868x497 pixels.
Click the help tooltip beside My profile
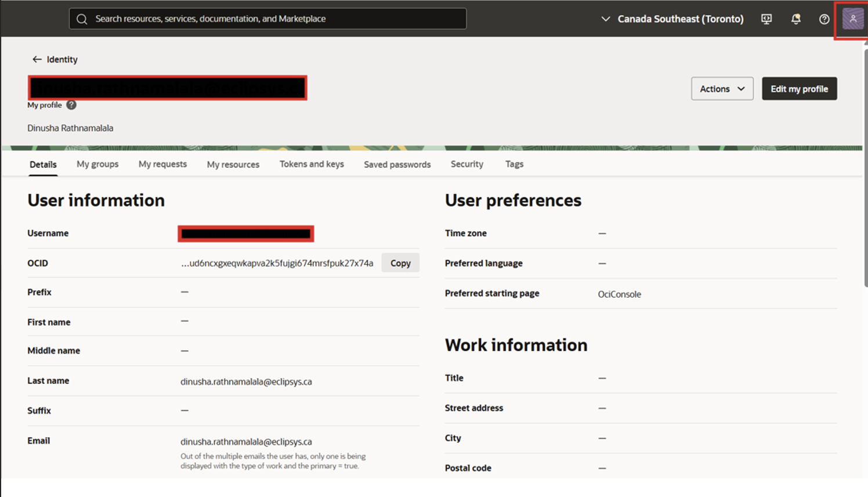click(x=71, y=105)
